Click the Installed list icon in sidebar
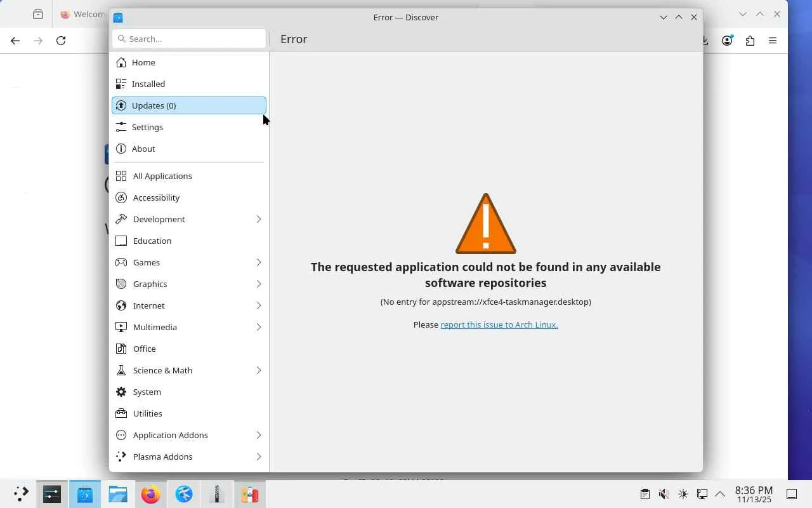The width and height of the screenshot is (812, 508). (x=121, y=84)
